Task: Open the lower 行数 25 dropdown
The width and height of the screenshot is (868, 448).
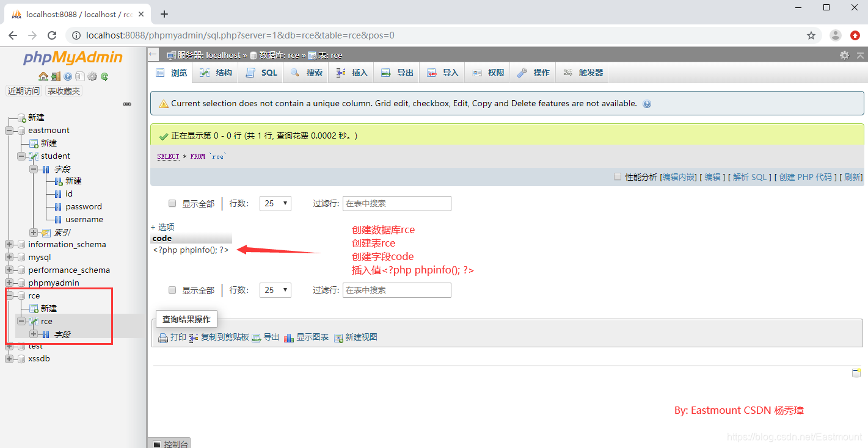Action: 275,290
